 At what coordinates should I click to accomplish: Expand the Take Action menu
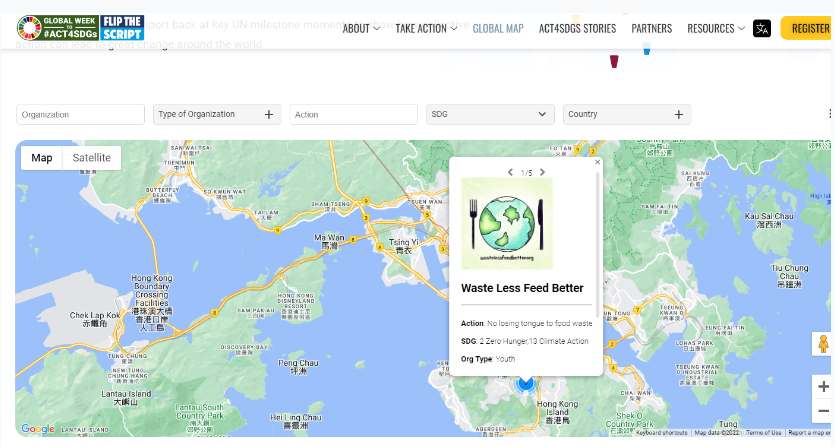(426, 28)
